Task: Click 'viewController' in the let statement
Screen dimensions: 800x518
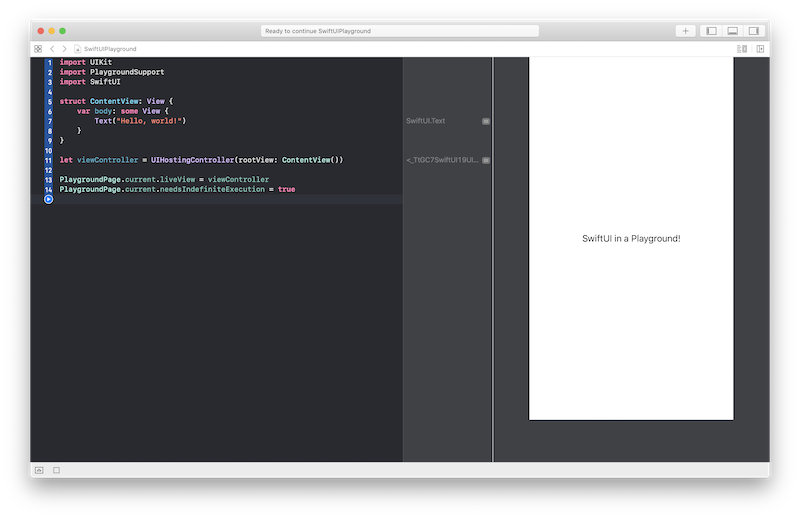Action: 107,160
